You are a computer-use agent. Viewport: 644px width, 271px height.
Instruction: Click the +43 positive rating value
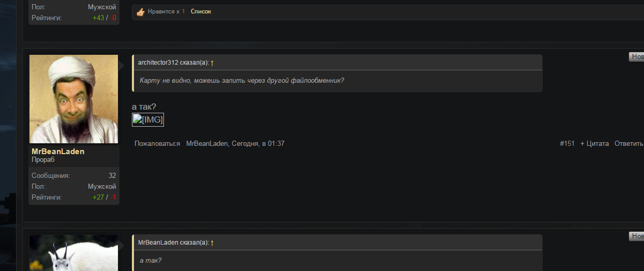(98, 18)
